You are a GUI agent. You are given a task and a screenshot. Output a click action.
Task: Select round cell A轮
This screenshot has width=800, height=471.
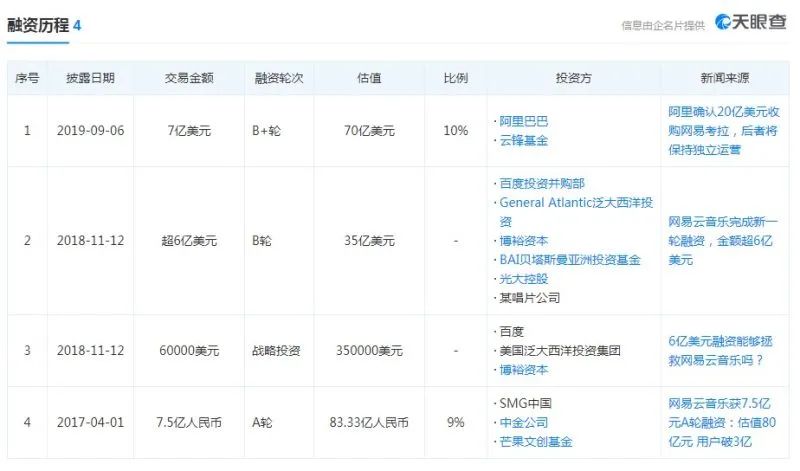click(262, 423)
